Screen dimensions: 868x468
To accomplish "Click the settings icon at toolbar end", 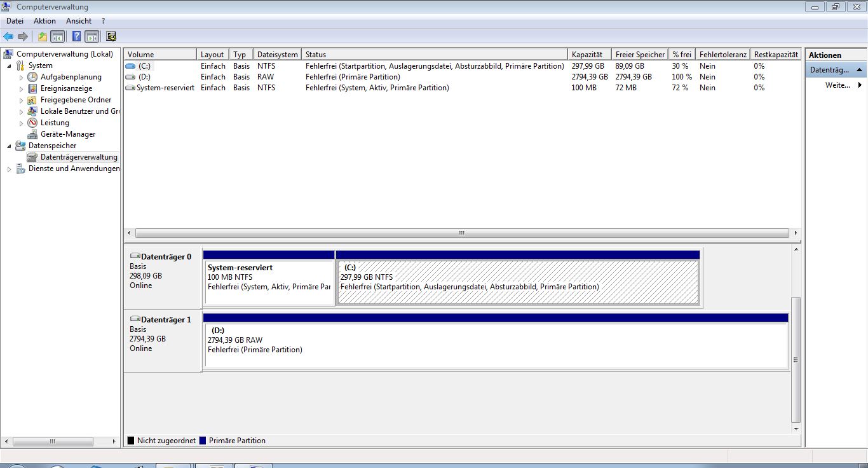I will pyautogui.click(x=111, y=36).
